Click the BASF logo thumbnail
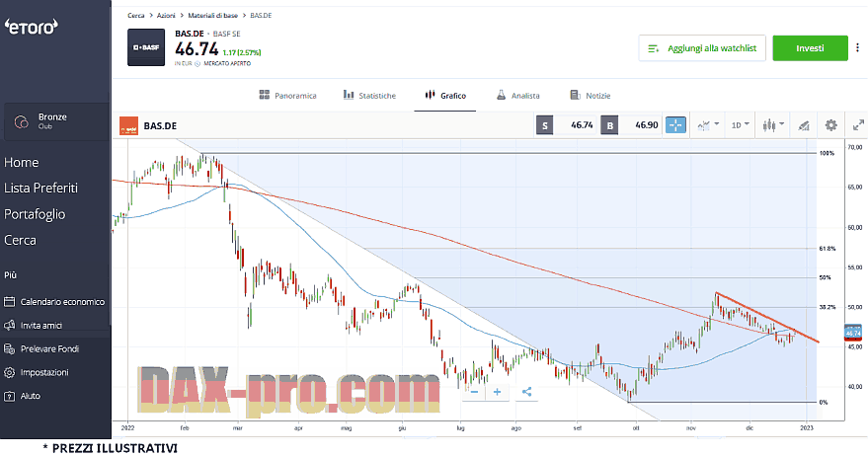Viewport: 868px width, 456px height. [146, 47]
